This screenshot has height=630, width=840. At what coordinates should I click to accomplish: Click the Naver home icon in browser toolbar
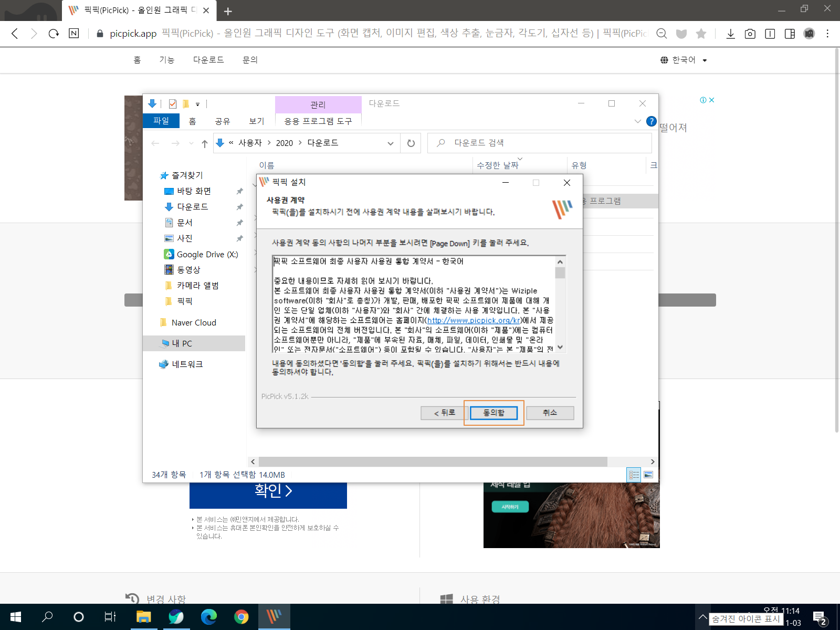[x=74, y=34]
